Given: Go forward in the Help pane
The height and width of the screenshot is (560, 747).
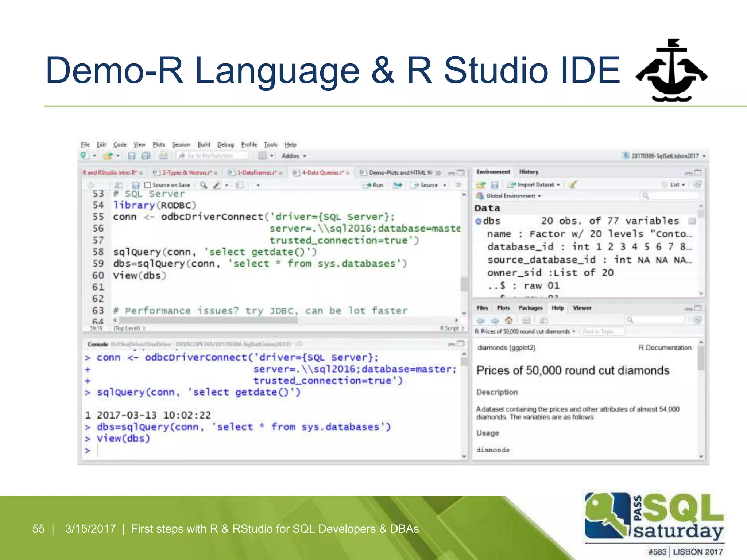Looking at the screenshot, I should pos(495,320).
